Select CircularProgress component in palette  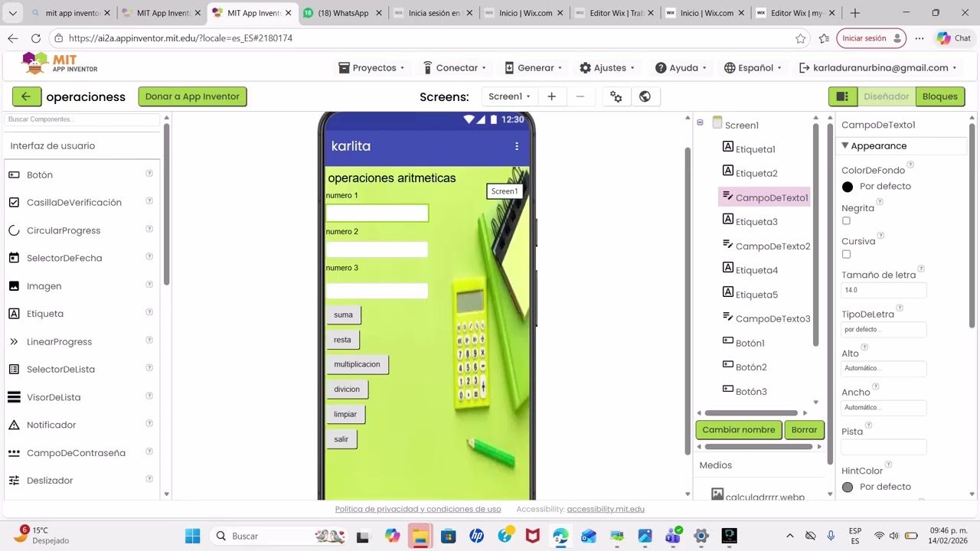pyautogui.click(x=64, y=230)
